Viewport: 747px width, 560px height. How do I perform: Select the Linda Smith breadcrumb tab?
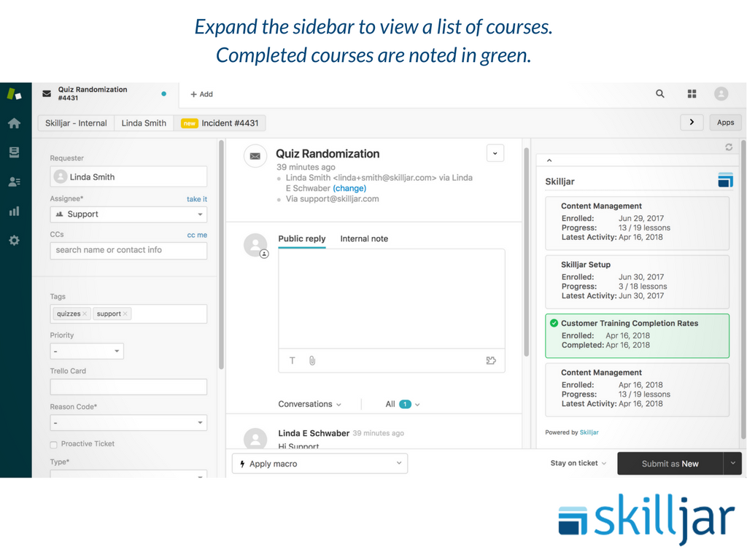[144, 123]
